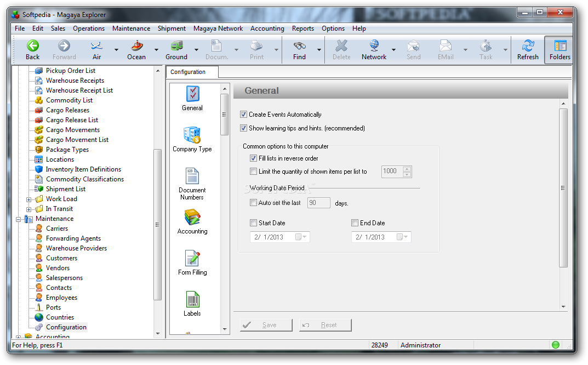Screen dimensions: 588x365
Task: Open the Operations menu
Action: (89, 28)
